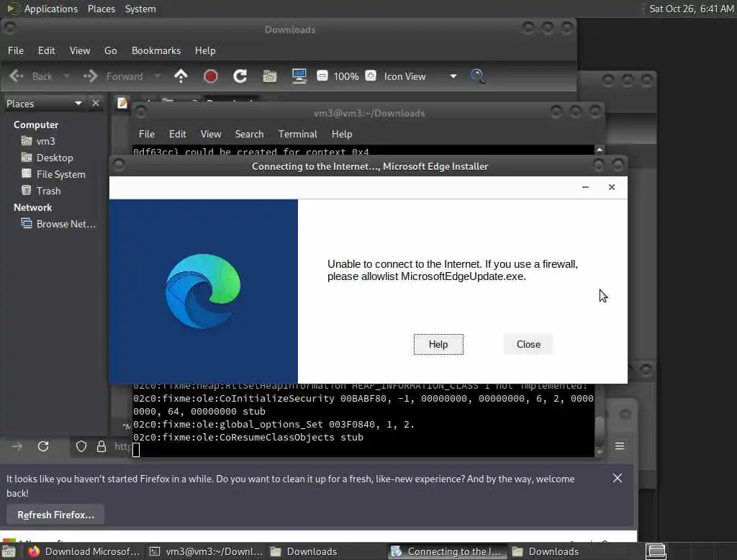
Task: Click the search magnifier icon in file manager
Action: pyautogui.click(x=477, y=76)
